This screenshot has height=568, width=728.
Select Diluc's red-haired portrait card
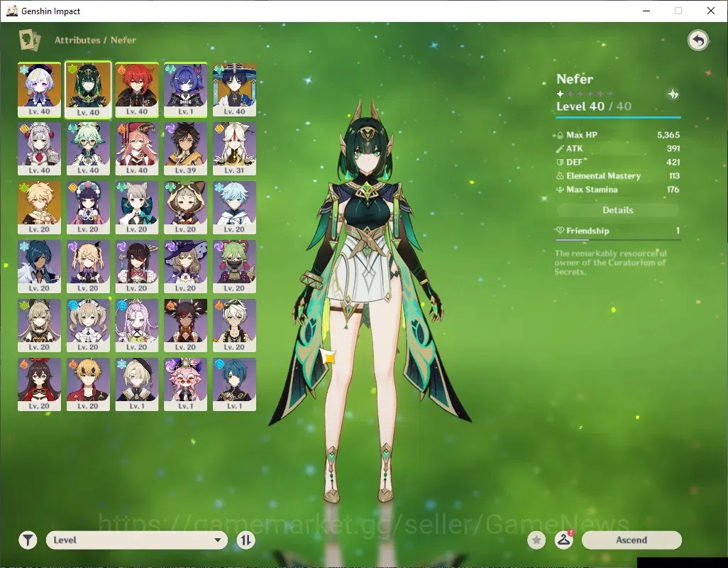137,89
